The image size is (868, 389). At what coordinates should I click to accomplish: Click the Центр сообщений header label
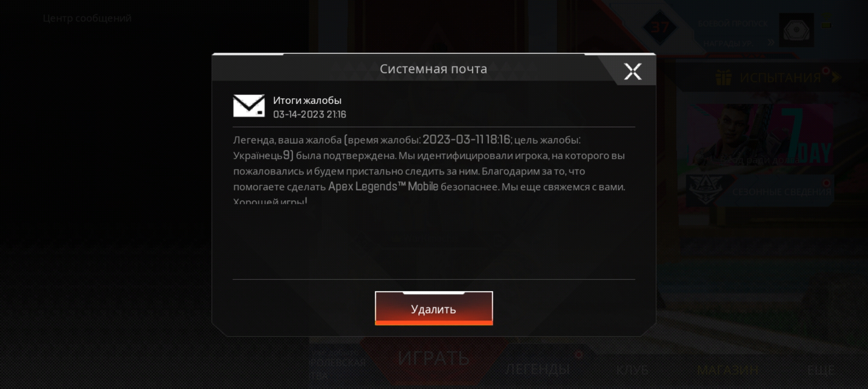[x=87, y=18]
